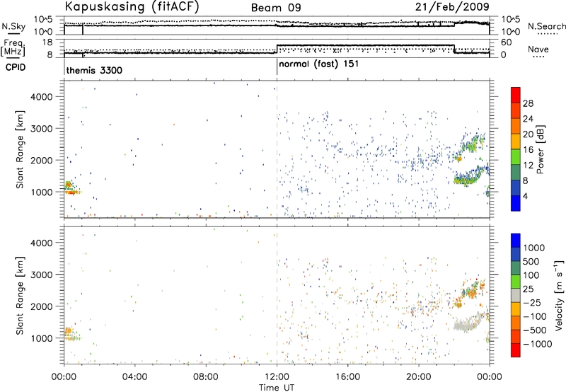566x392 pixels.
Task: Click the 'CPID' row label
Action: [x=15, y=67]
